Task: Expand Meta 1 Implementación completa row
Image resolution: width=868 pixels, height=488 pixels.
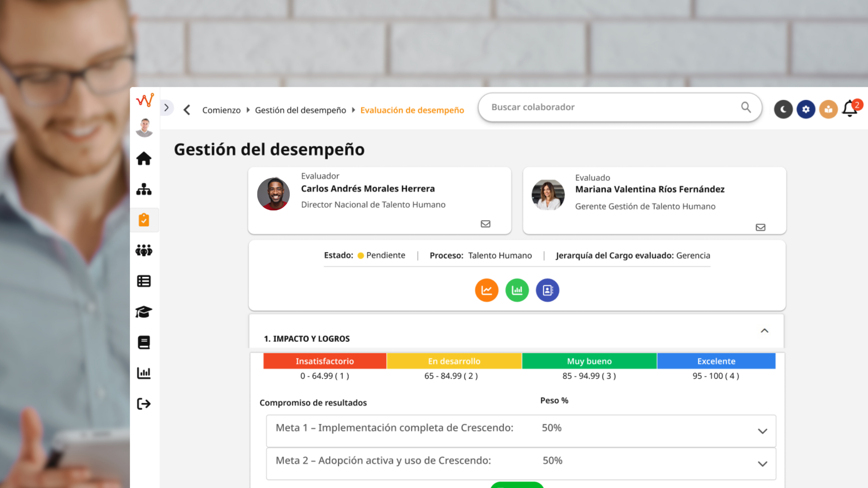Action: pos(762,431)
